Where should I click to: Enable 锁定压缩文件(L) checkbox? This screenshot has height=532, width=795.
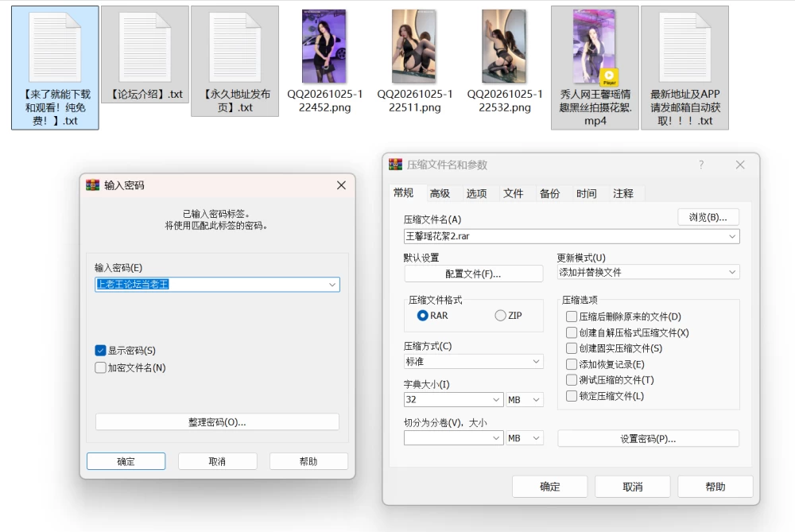572,396
